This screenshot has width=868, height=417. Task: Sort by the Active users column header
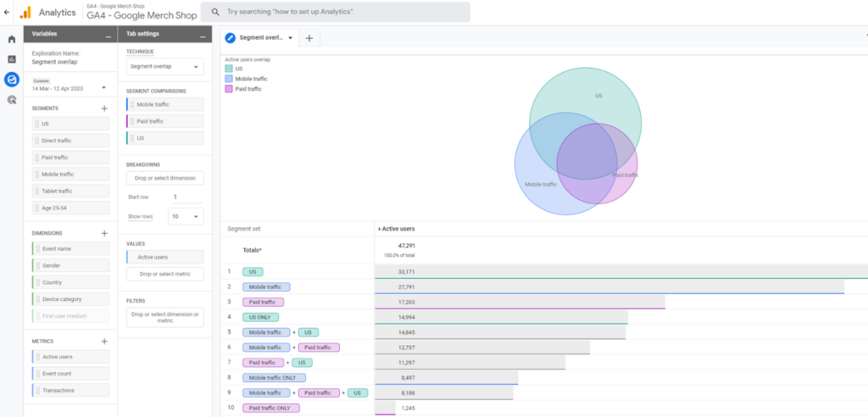(x=397, y=229)
